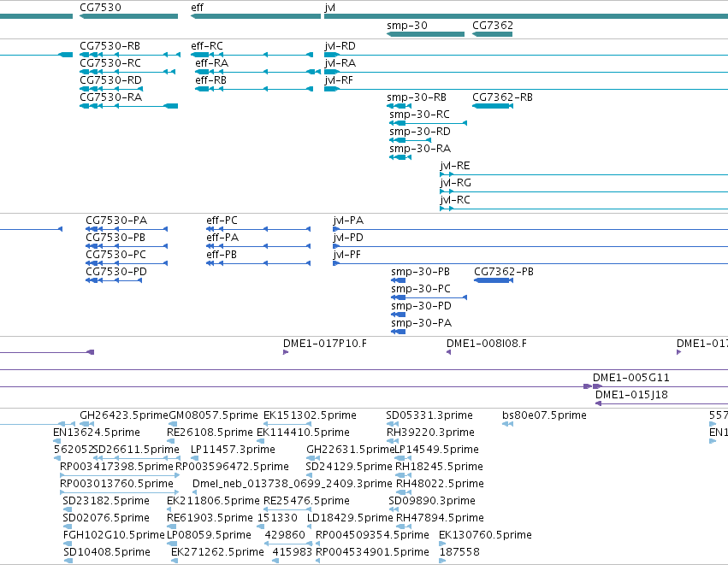Click EST label EK151302.5prime

point(310,415)
